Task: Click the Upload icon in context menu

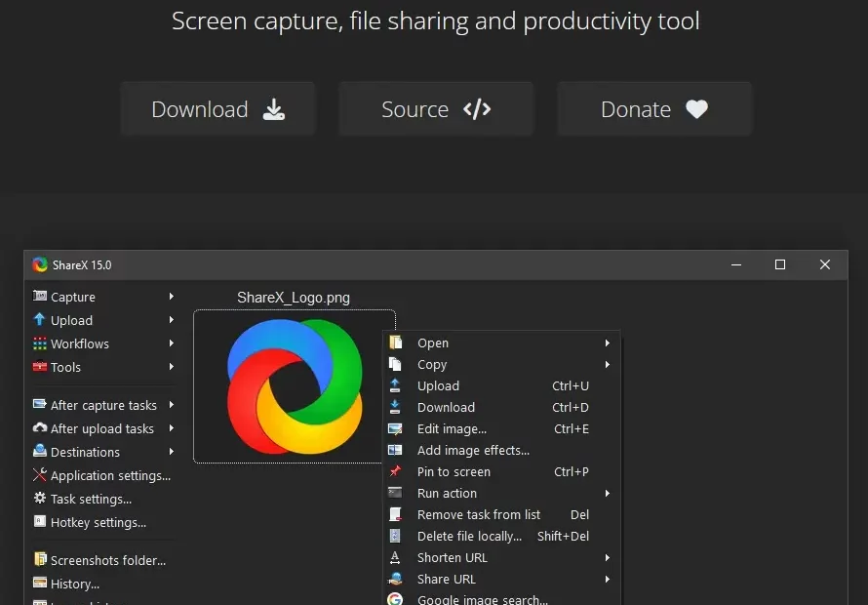Action: [x=395, y=385]
